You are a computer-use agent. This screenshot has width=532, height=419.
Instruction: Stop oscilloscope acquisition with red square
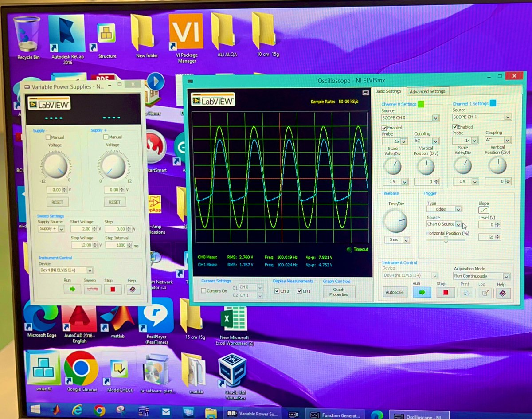point(446,292)
